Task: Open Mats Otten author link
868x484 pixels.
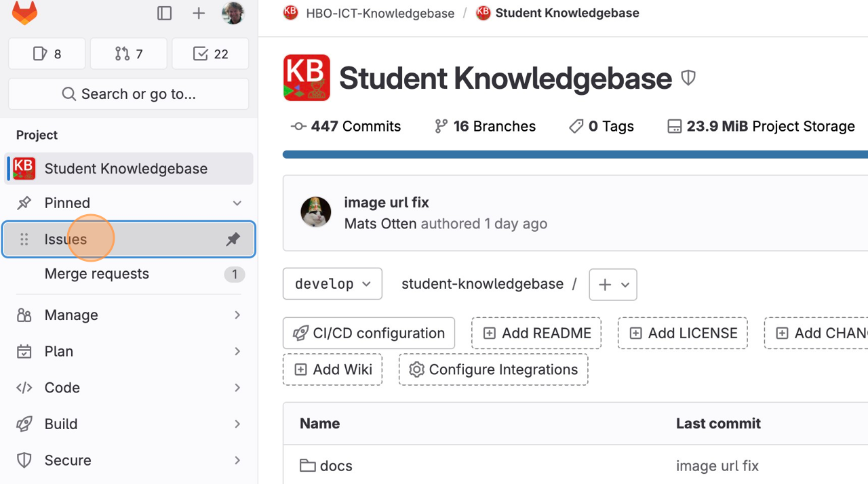Action: coord(380,224)
